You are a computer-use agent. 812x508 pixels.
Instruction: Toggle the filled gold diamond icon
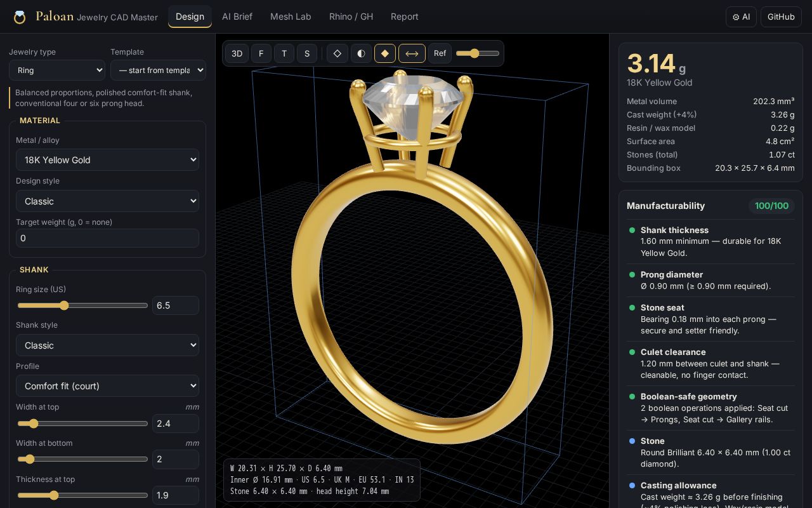click(385, 53)
